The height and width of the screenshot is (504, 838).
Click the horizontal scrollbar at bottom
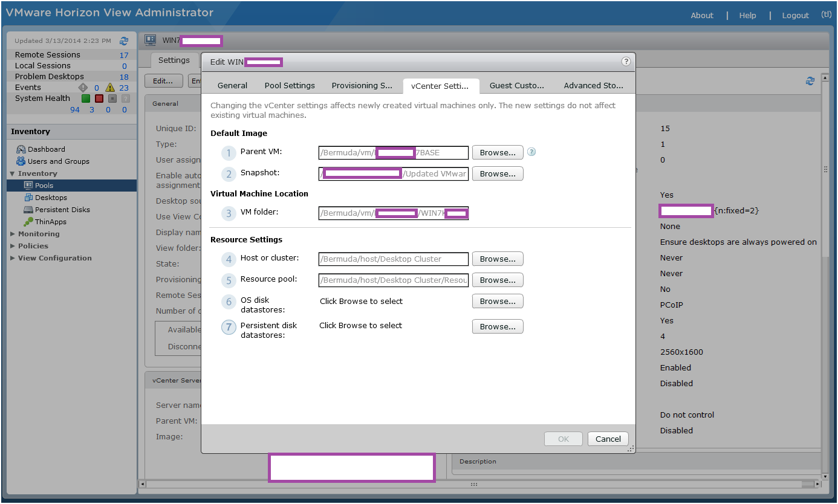coord(474,484)
